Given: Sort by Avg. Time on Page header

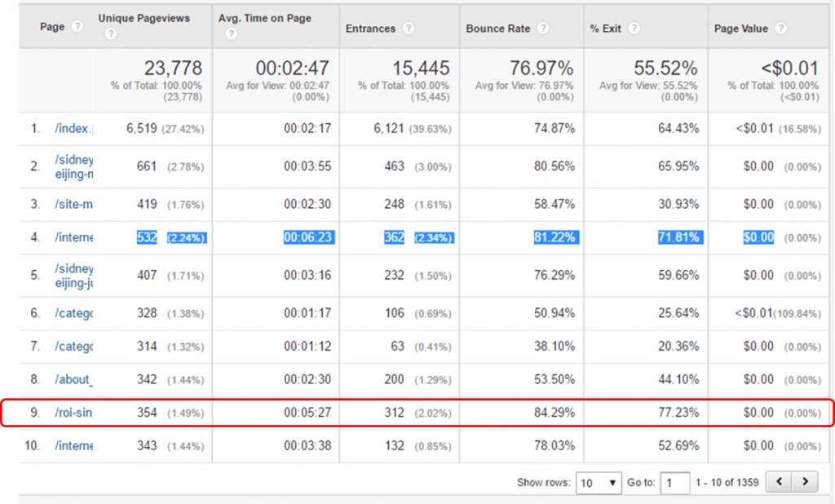Looking at the screenshot, I should 265,18.
